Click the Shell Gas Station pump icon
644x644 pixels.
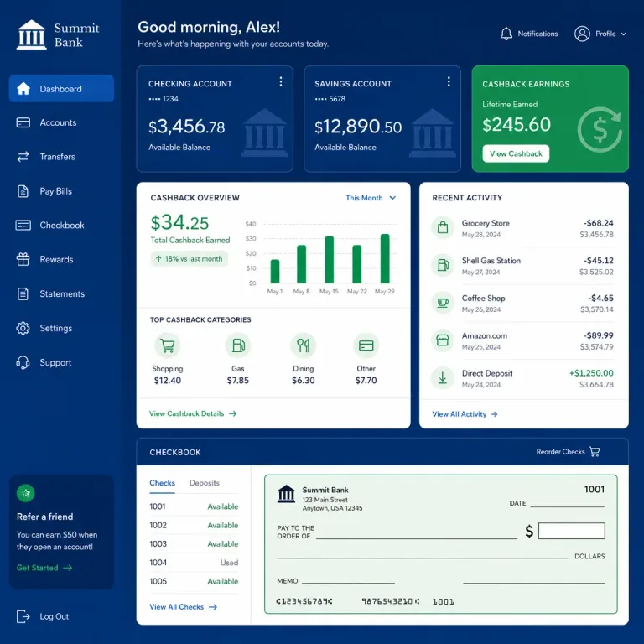pyautogui.click(x=443, y=265)
